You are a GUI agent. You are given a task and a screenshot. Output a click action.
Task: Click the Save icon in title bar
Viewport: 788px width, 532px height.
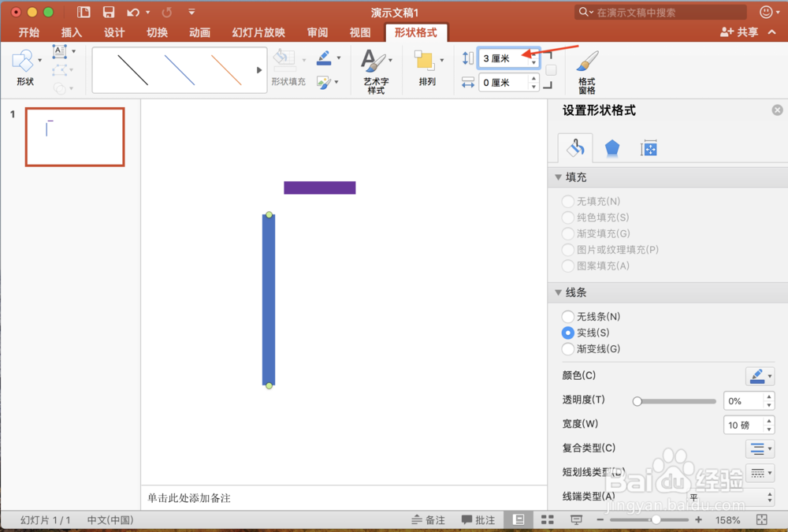click(x=109, y=12)
